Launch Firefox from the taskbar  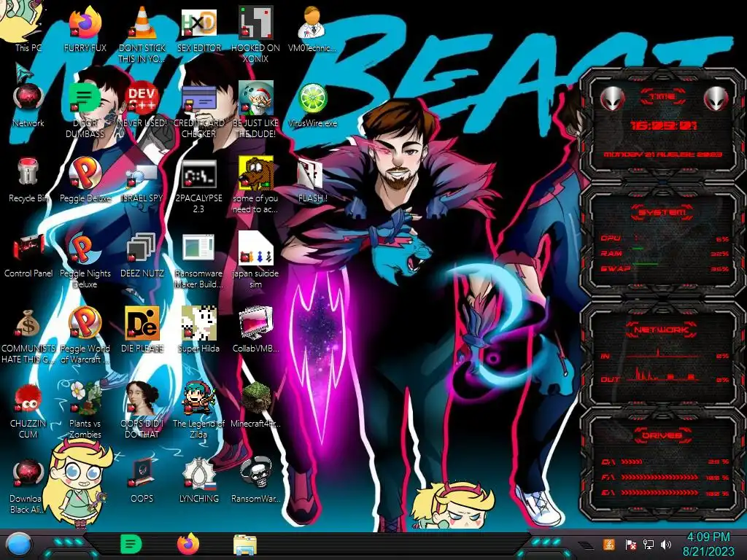[188, 544]
